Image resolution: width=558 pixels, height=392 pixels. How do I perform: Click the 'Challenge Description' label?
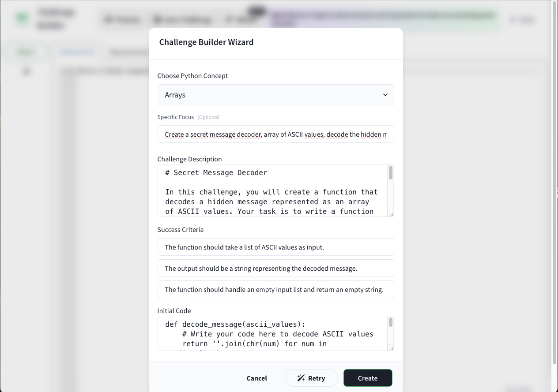pos(189,159)
